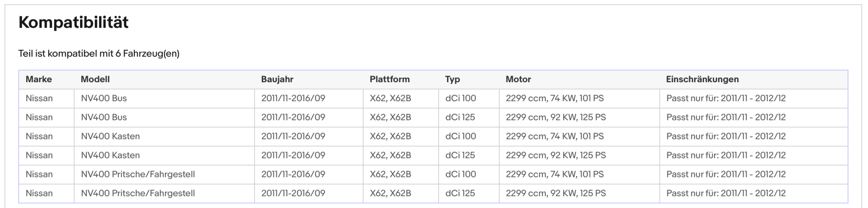Click the text about 6 compatible Fahrzeug(en)

pyautogui.click(x=99, y=54)
